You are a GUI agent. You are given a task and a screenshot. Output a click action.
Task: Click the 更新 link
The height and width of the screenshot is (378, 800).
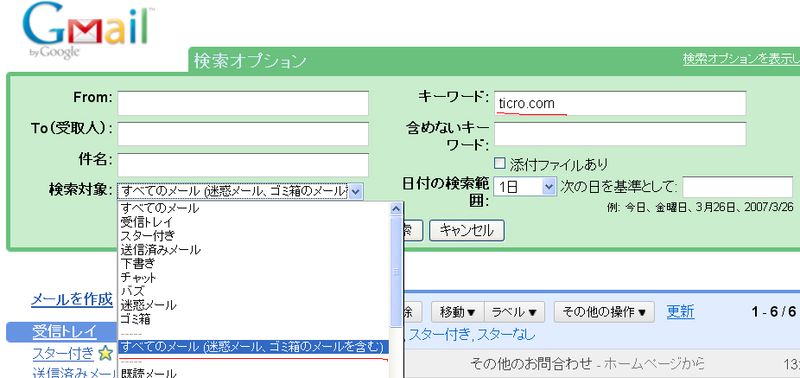click(x=680, y=311)
